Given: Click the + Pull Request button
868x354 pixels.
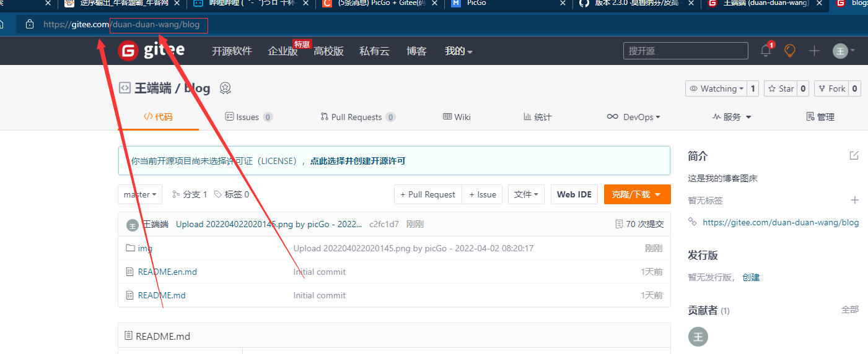Looking at the screenshot, I should (x=428, y=194).
